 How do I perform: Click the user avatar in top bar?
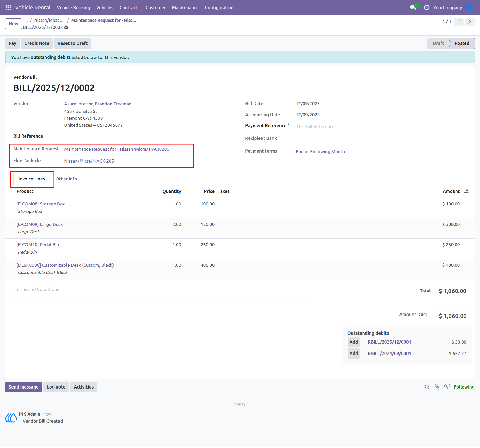click(x=470, y=8)
